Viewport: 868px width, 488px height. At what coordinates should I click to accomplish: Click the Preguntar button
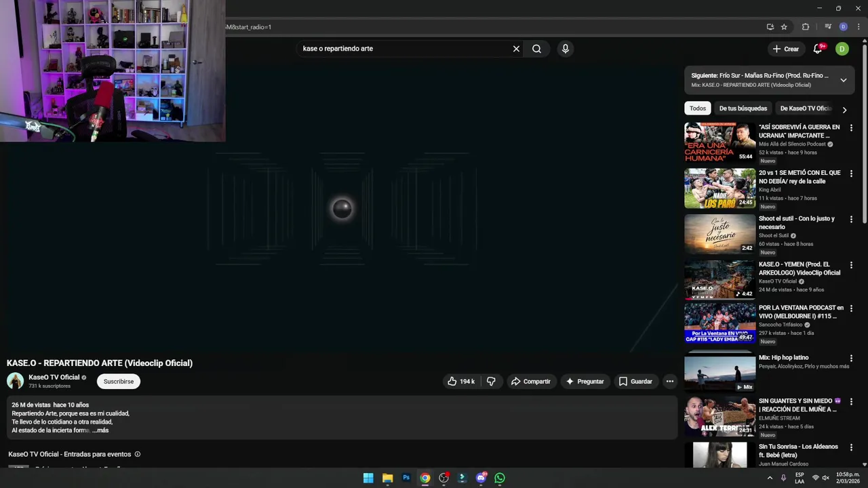pyautogui.click(x=585, y=382)
